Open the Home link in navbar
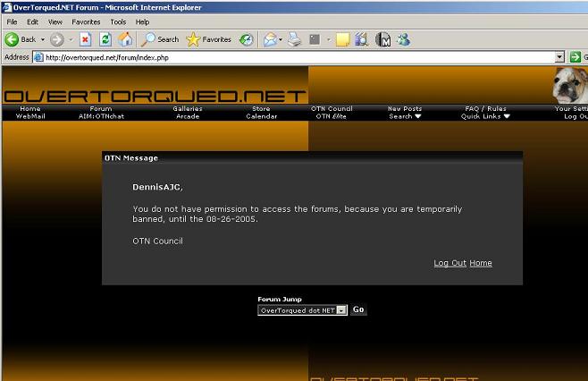The height and width of the screenshot is (381, 588). [30, 108]
